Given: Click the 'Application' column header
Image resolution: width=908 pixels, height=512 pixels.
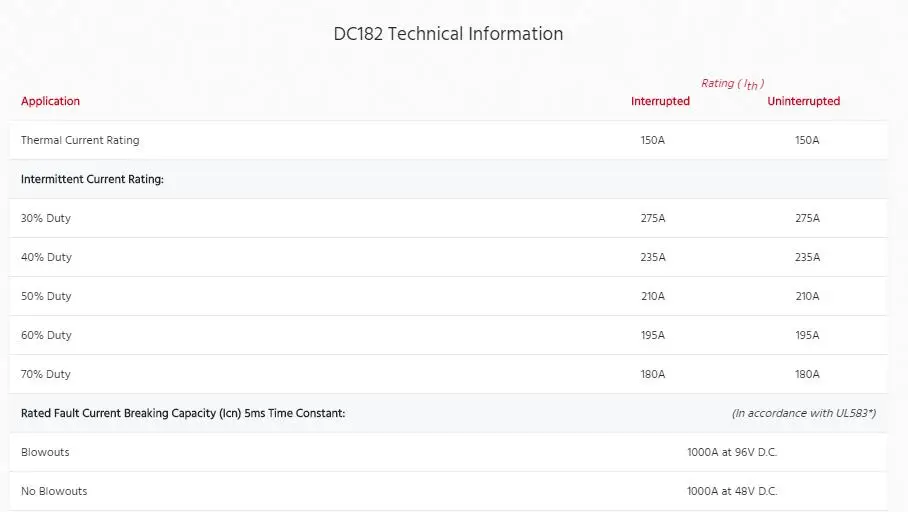Looking at the screenshot, I should (x=50, y=101).
